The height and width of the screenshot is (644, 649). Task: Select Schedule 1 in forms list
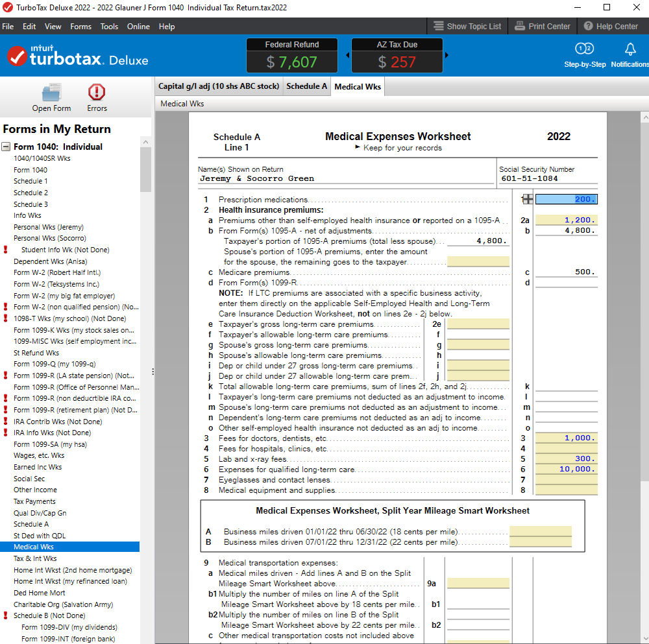point(31,181)
